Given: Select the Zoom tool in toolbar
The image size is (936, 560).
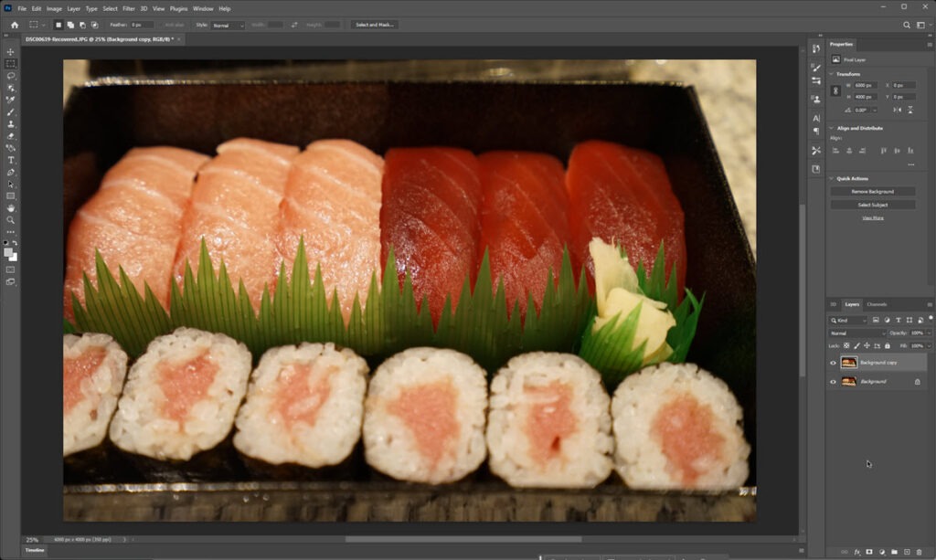Looking at the screenshot, I should [11, 220].
